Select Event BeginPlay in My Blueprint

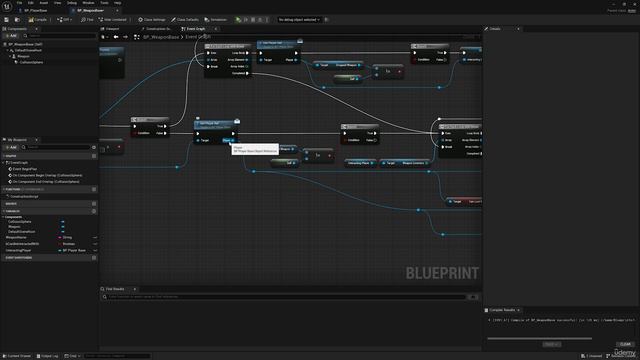click(24, 169)
